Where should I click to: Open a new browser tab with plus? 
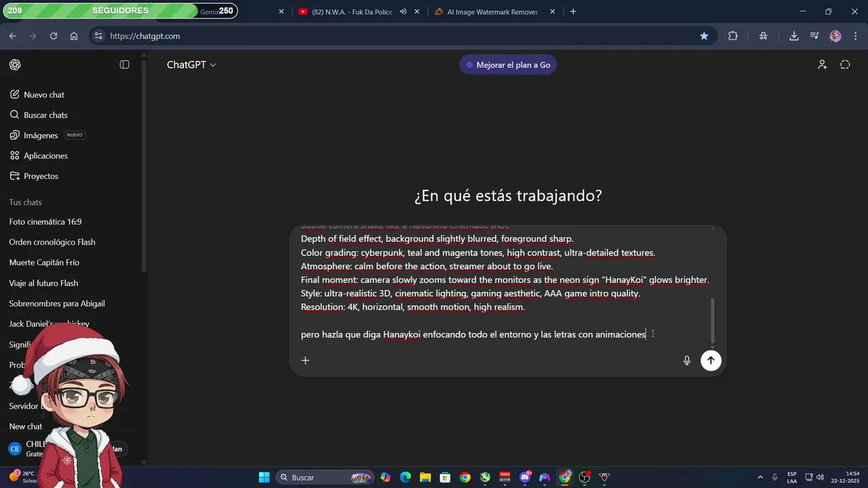tap(573, 12)
